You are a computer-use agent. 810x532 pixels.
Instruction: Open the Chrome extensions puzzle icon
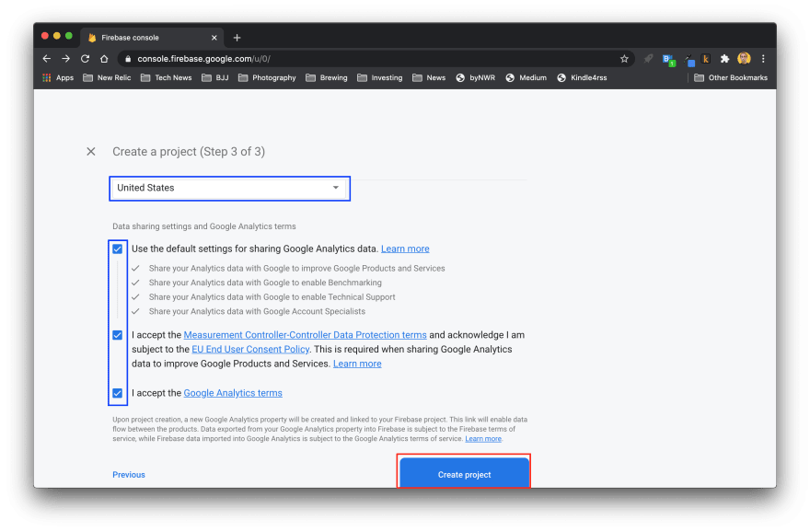pyautogui.click(x=724, y=58)
